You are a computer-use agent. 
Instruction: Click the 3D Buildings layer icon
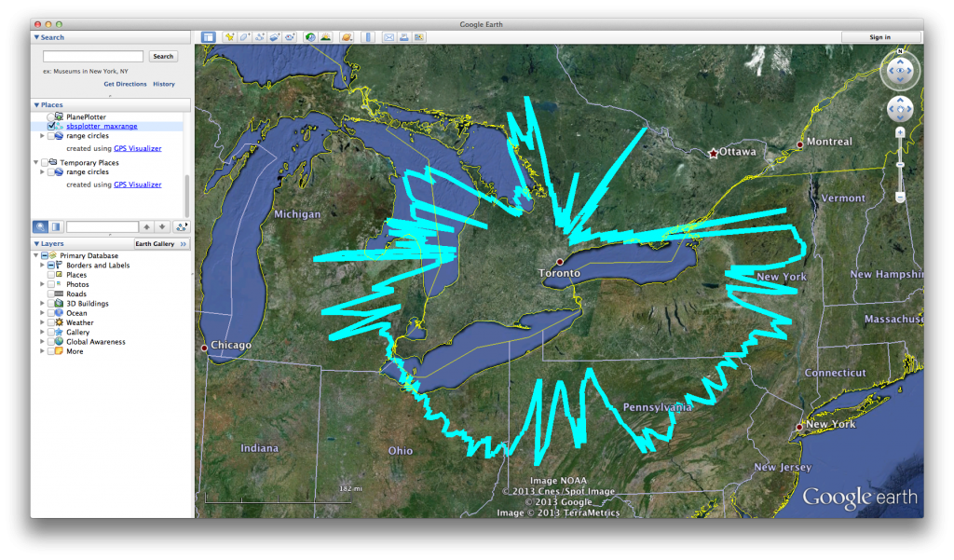[59, 303]
